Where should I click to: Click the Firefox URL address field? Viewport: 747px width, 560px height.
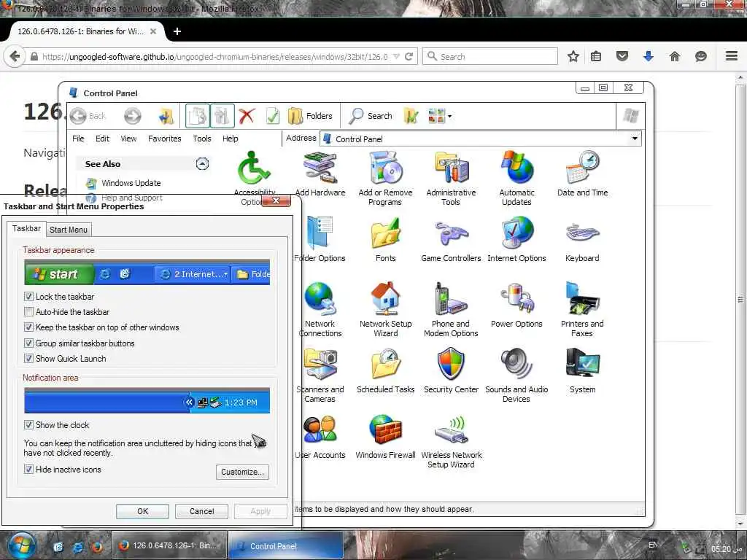pyautogui.click(x=214, y=56)
